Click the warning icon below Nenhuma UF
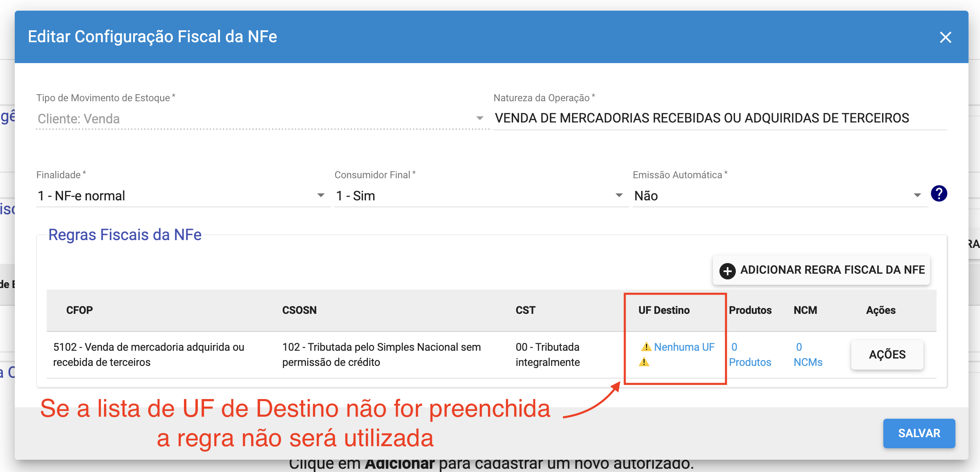Viewport: 980px width, 472px height. 644,362
